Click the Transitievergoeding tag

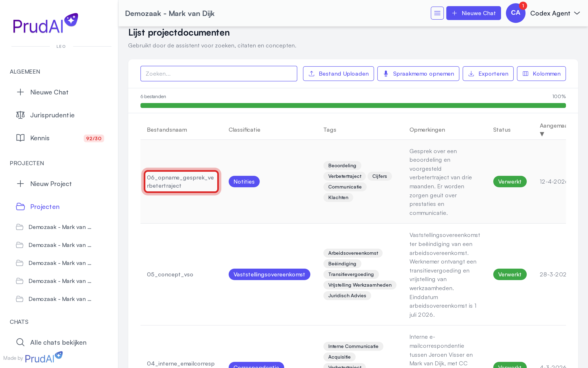pyautogui.click(x=351, y=274)
